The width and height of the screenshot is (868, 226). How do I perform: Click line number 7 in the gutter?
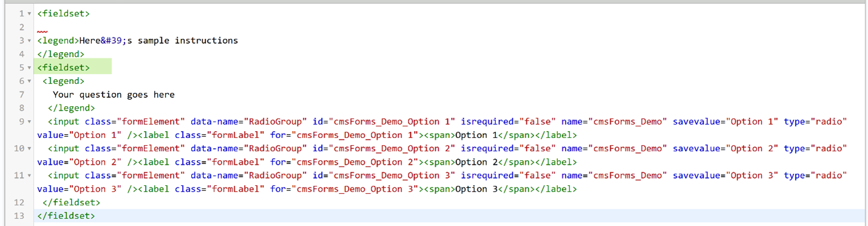point(22,94)
